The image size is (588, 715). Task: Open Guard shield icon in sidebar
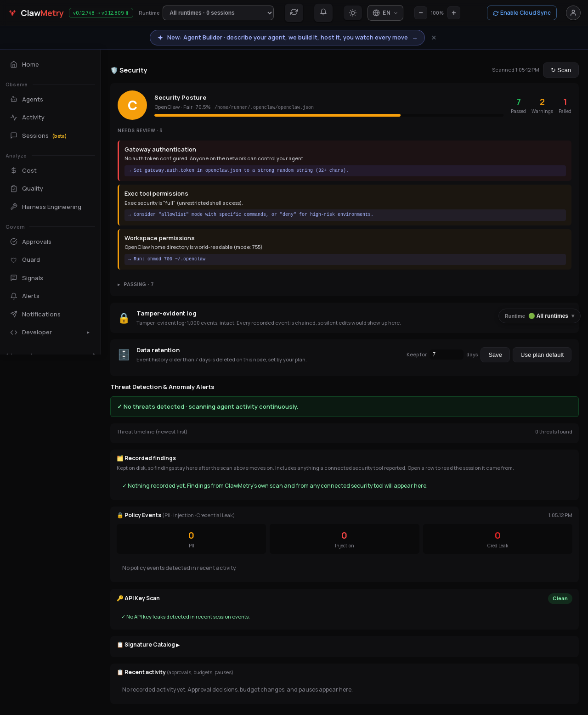[x=14, y=260]
